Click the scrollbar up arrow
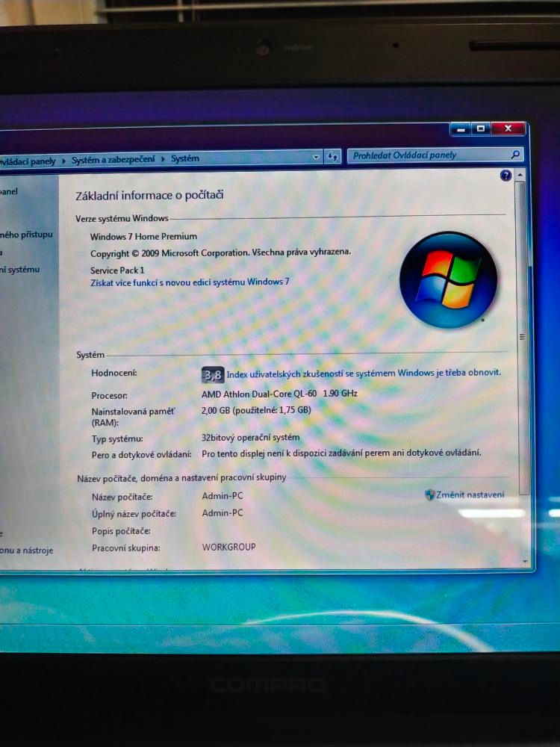Screen dimensions: 560x747 point(520,176)
